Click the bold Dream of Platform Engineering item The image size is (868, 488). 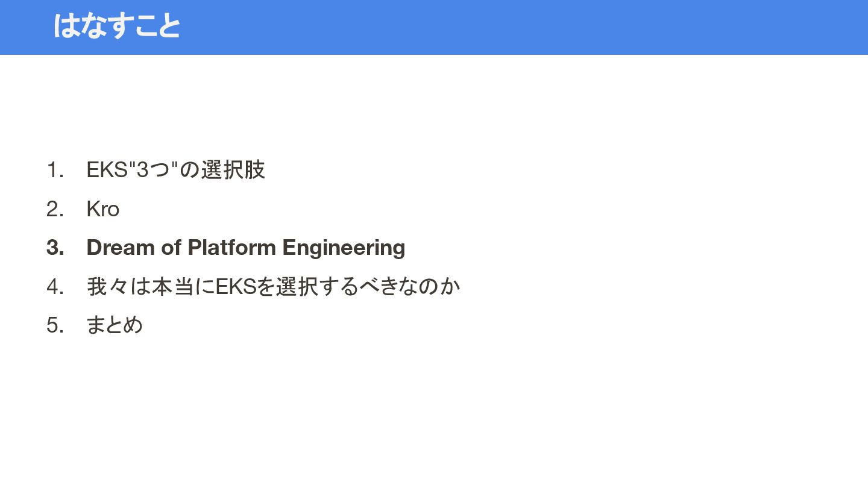click(246, 248)
